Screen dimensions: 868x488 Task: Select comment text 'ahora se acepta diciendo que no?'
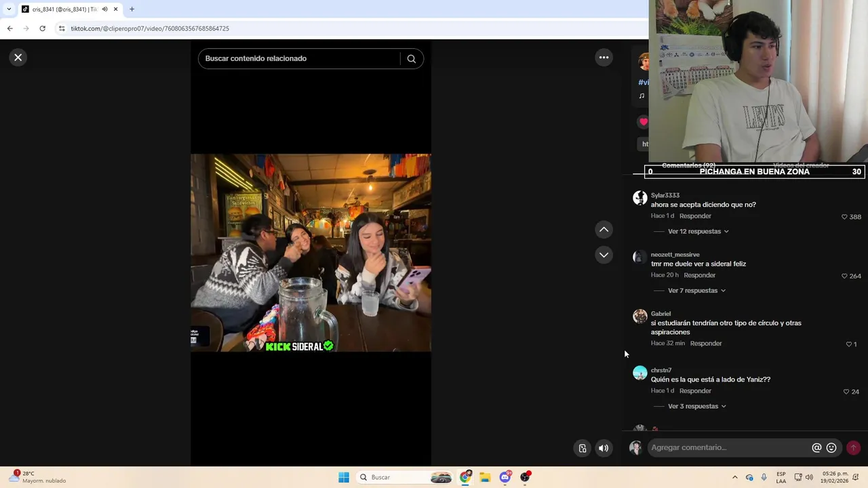(x=703, y=205)
